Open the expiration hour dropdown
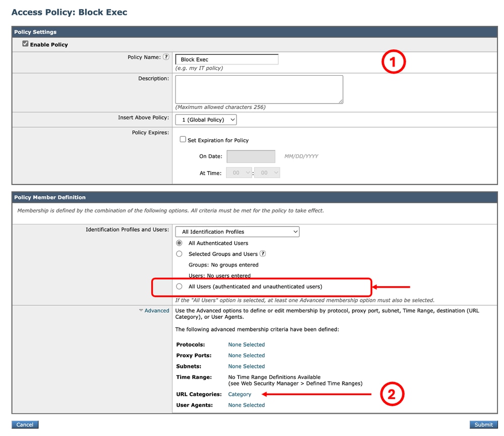The width and height of the screenshot is (504, 436). [x=239, y=172]
